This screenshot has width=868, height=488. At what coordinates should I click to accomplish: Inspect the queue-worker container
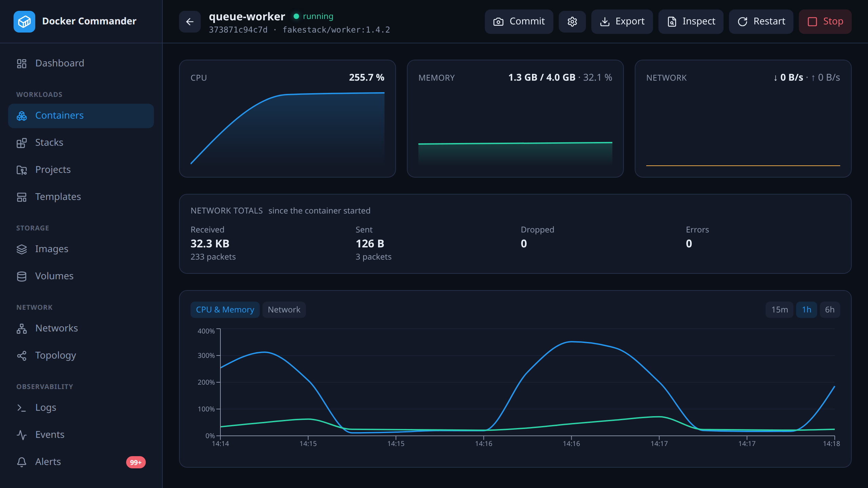691,22
